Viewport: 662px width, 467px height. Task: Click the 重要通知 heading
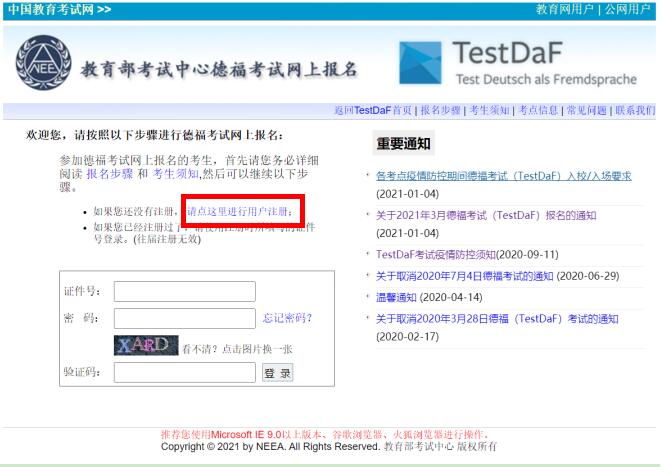tap(403, 144)
